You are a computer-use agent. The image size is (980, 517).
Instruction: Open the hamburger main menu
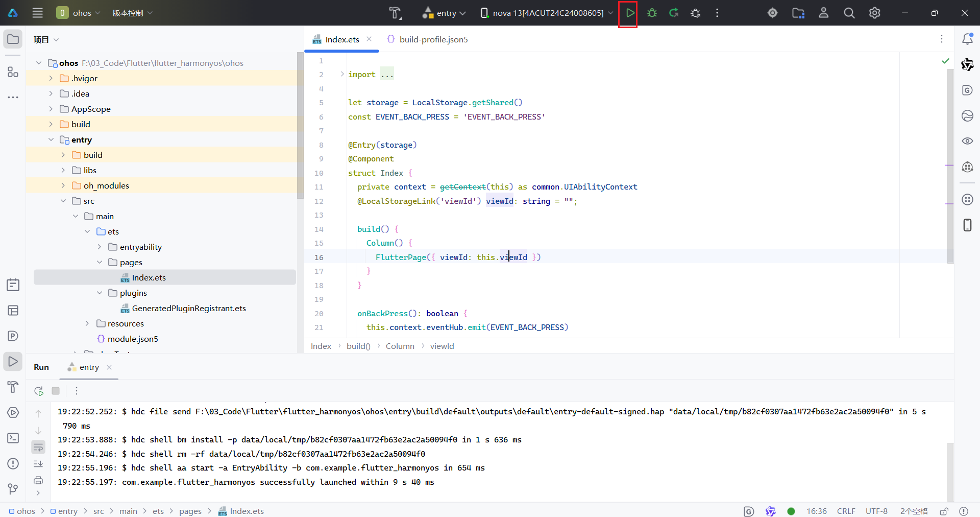(x=38, y=13)
